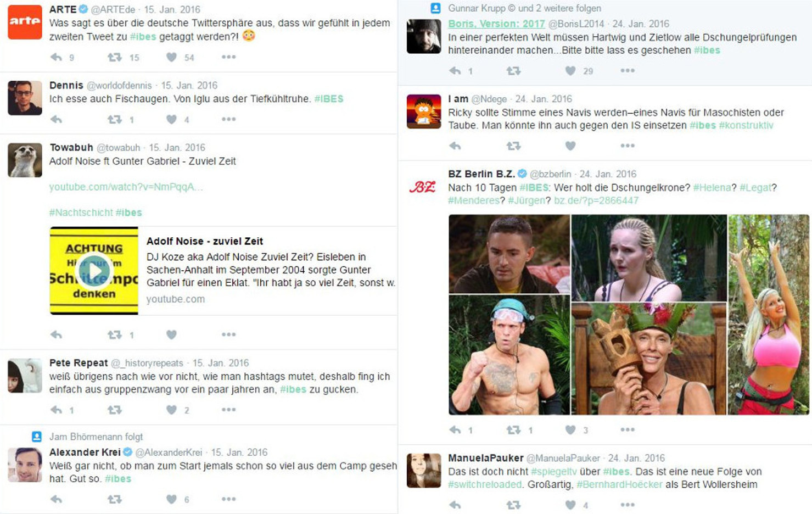Screen dimensions: 812x514
Task: Reply to the ARTE tweet
Action: [56, 57]
